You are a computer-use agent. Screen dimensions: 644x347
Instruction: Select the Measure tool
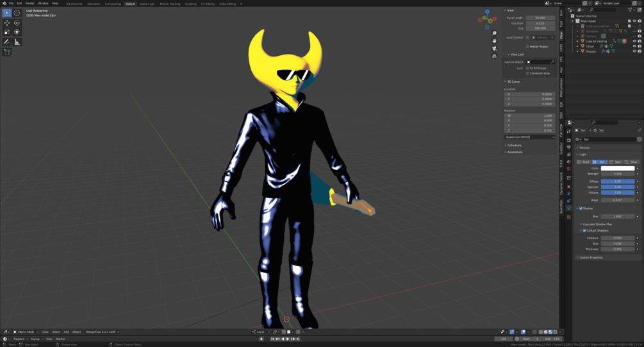tap(17, 42)
